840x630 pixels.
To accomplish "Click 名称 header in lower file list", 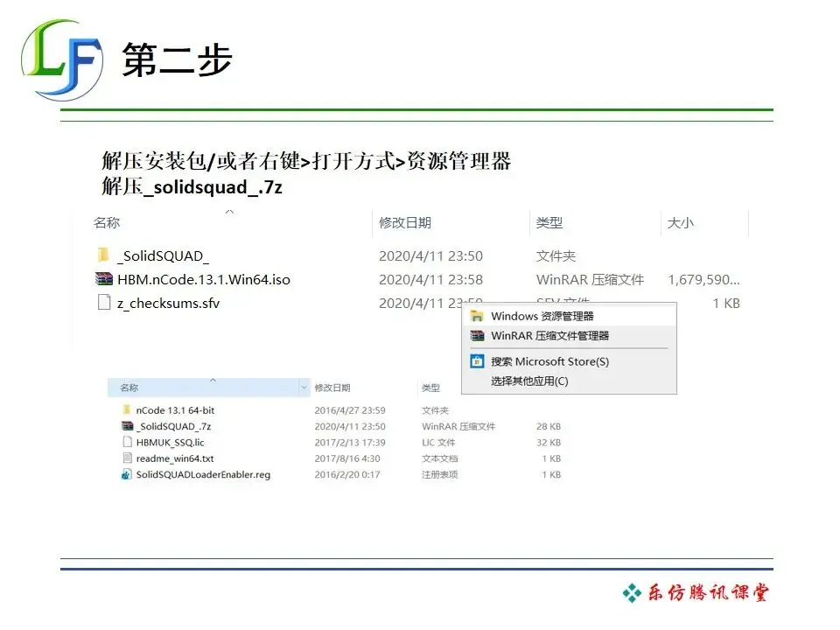I will pos(129,388).
